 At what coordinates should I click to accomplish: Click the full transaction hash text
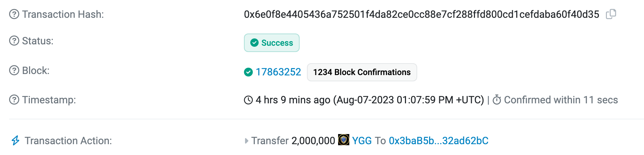pos(421,14)
